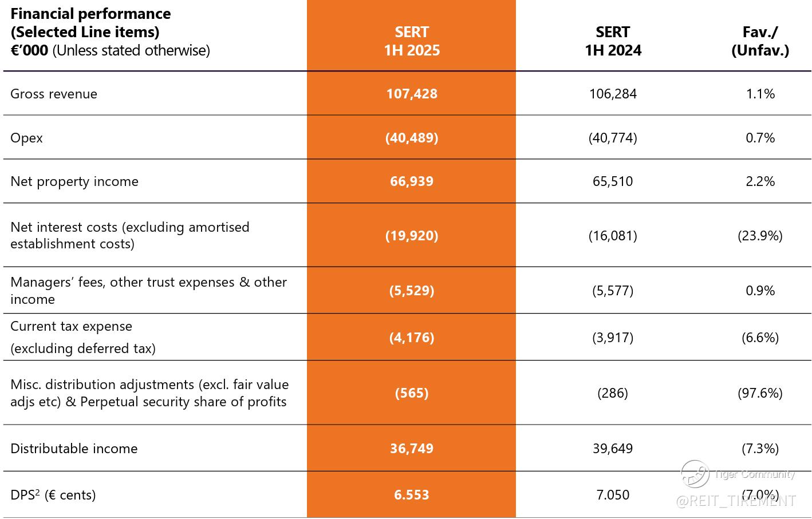
Task: Click the Opex row label
Action: point(26,138)
